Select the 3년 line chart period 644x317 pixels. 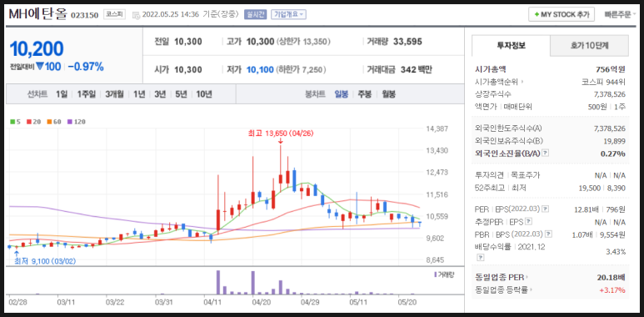[160, 94]
